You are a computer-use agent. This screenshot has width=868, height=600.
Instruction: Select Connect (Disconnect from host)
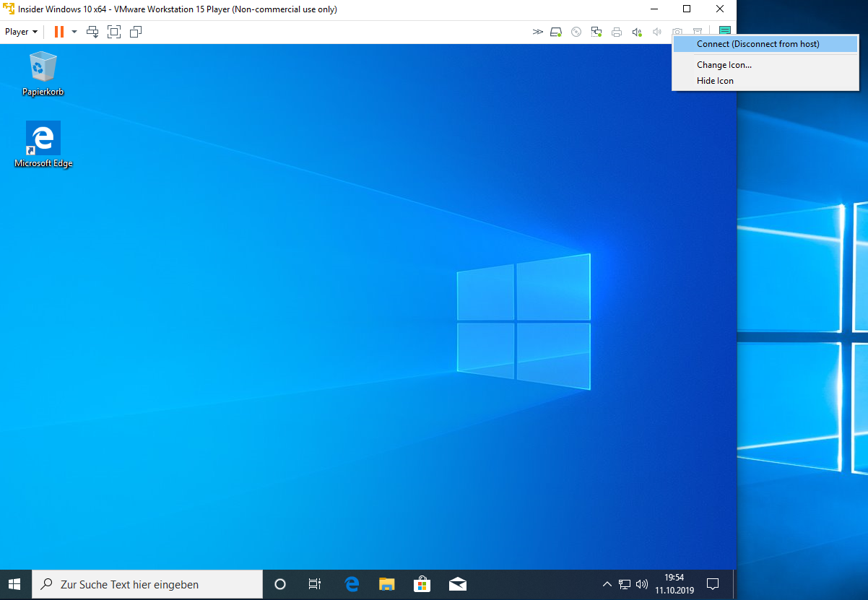(758, 44)
